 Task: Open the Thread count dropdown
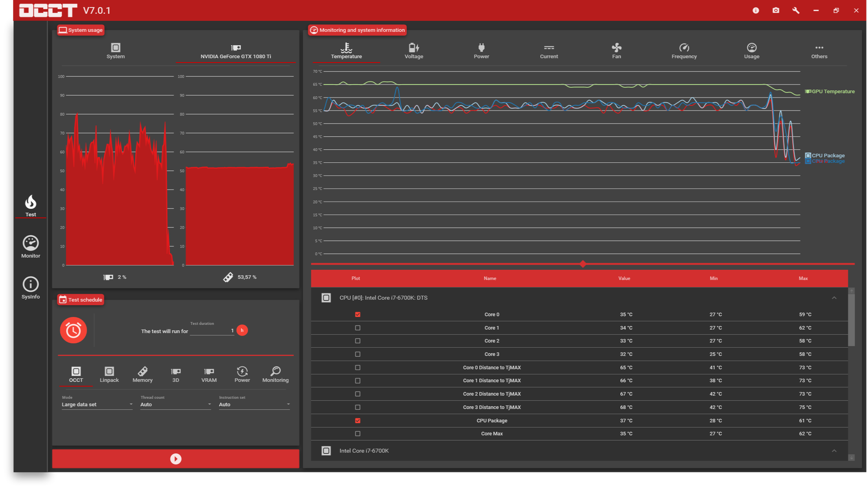pos(175,405)
